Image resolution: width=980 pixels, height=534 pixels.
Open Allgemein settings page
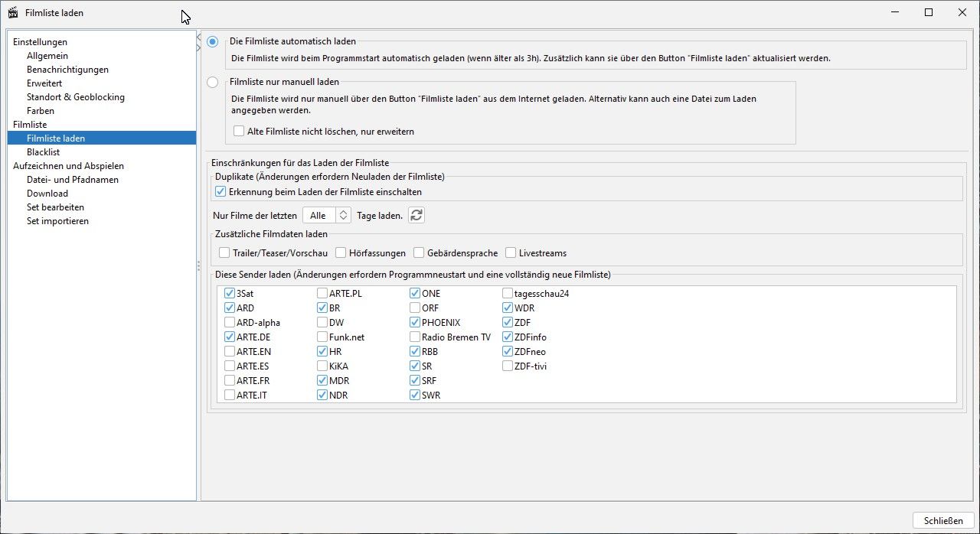pyautogui.click(x=47, y=56)
